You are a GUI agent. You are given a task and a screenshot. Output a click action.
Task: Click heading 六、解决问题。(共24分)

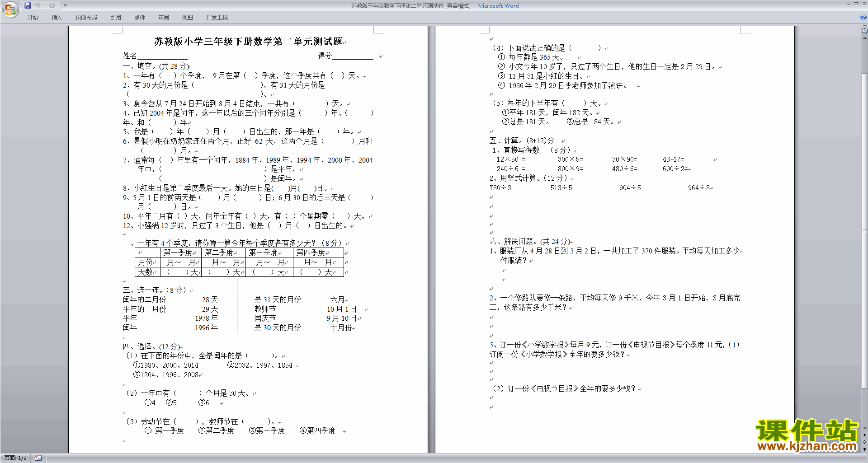click(530, 241)
